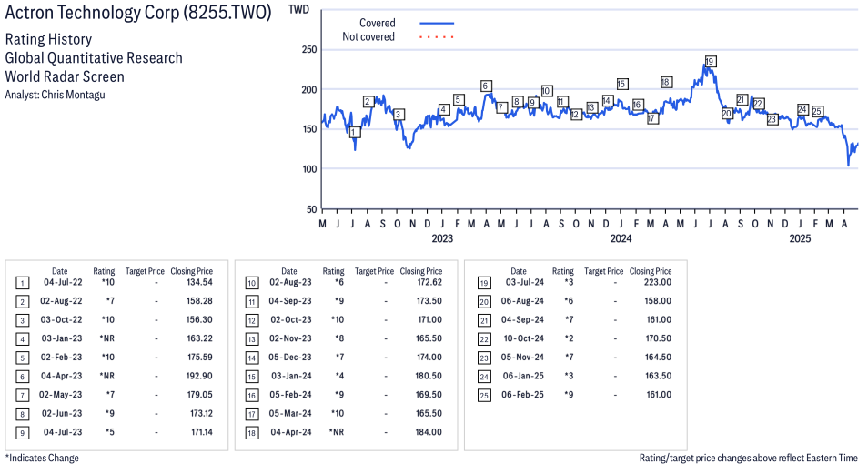868x464 pixels.
Task: Select chart marker 19 at the 2024 peak
Action: 710,62
